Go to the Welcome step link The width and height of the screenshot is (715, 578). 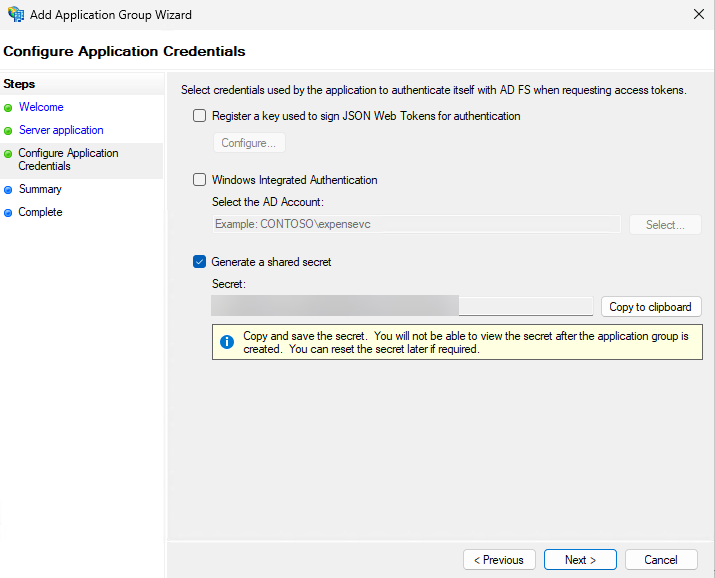click(41, 107)
